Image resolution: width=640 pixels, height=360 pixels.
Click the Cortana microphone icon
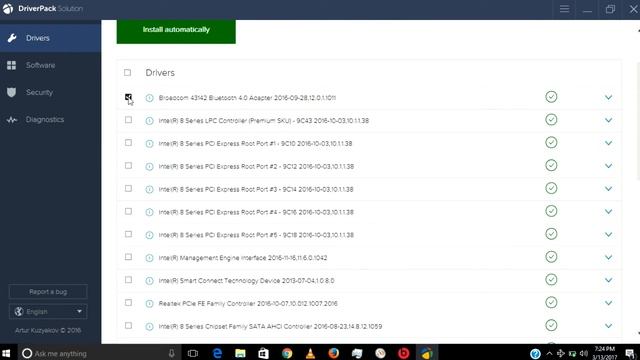(x=171, y=353)
